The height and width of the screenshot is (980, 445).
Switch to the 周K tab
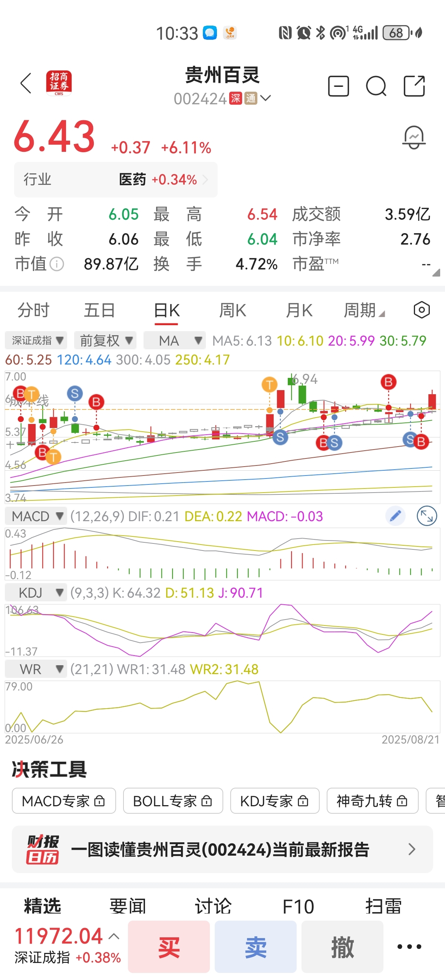tap(233, 310)
